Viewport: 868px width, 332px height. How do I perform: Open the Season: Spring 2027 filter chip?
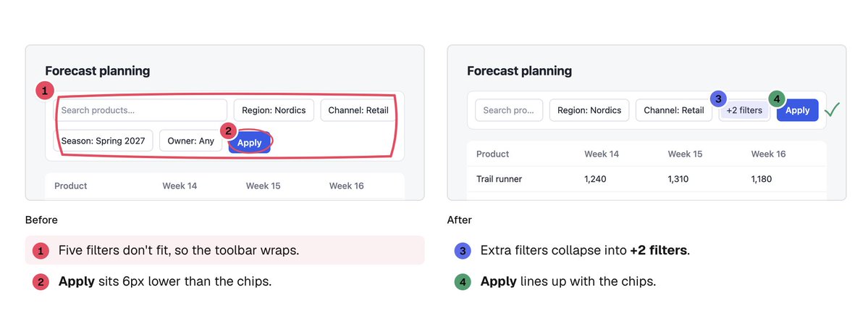pyautogui.click(x=103, y=141)
